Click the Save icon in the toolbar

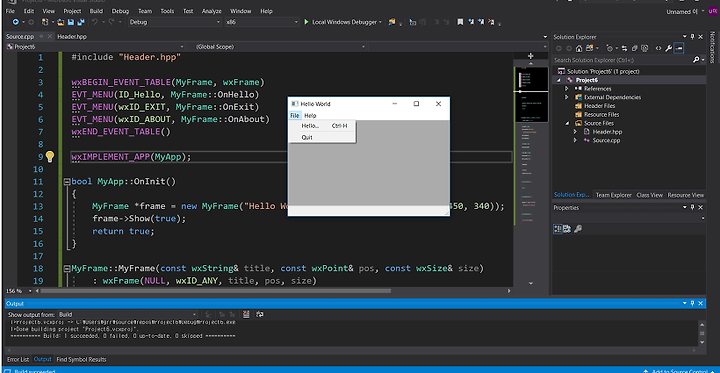71,22
